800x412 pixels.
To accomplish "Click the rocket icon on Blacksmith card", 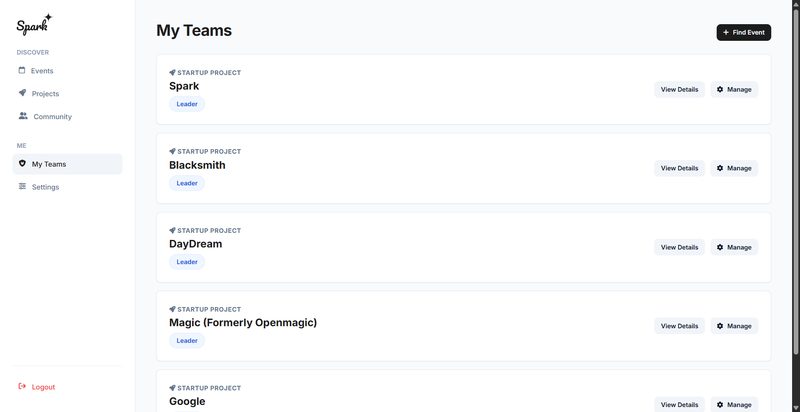I will (172, 152).
